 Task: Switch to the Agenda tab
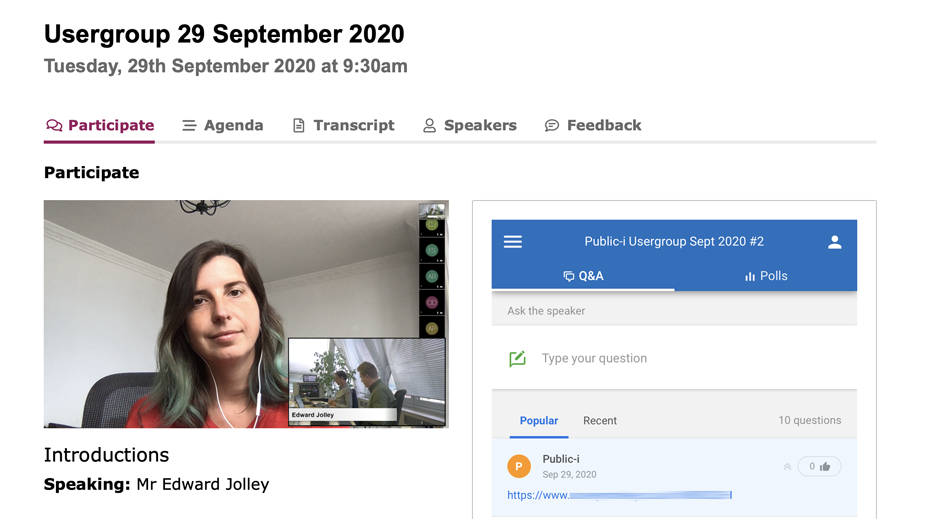(x=222, y=125)
